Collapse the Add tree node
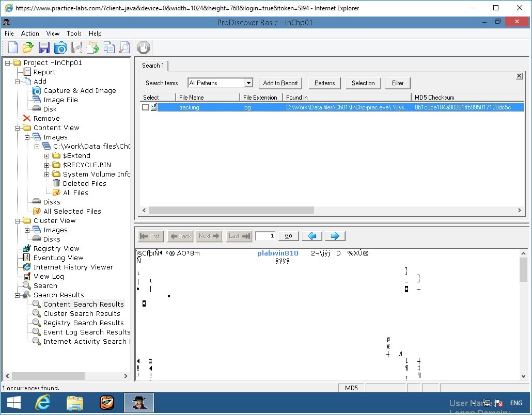The height and width of the screenshot is (415, 532). coord(18,82)
